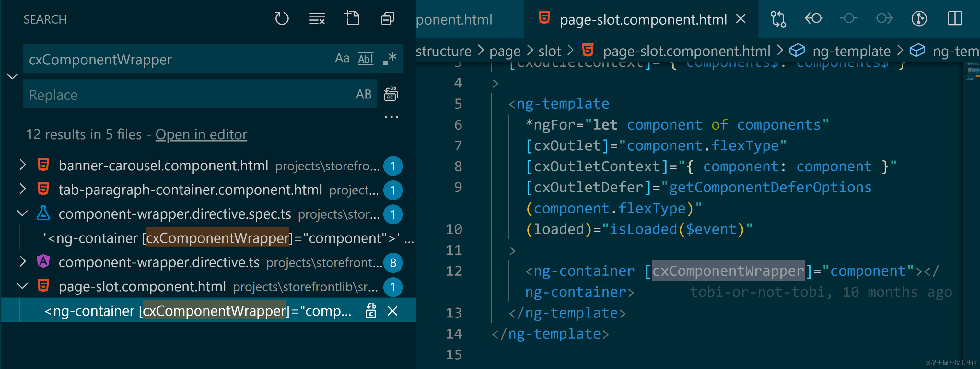Toggle the Preserve Case AB option

(363, 94)
